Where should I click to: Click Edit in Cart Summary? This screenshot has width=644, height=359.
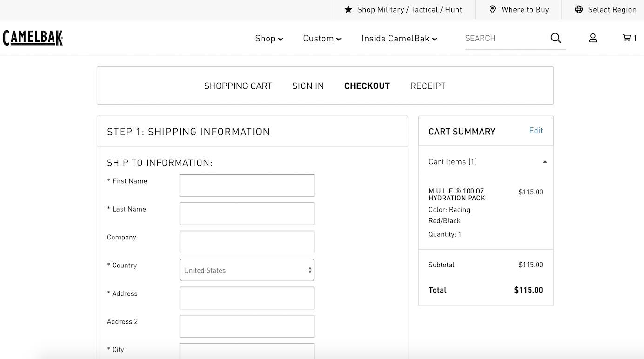pos(536,131)
